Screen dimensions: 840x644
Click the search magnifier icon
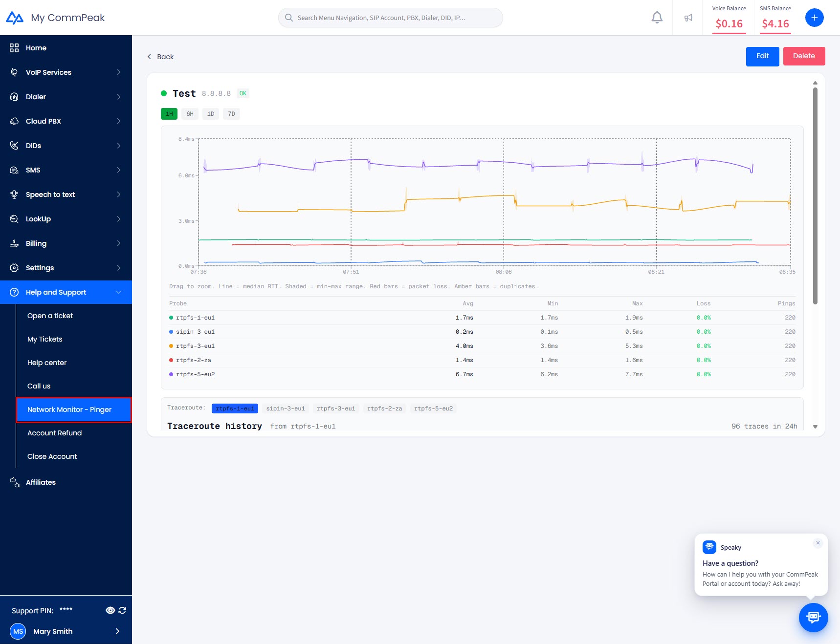coord(289,18)
